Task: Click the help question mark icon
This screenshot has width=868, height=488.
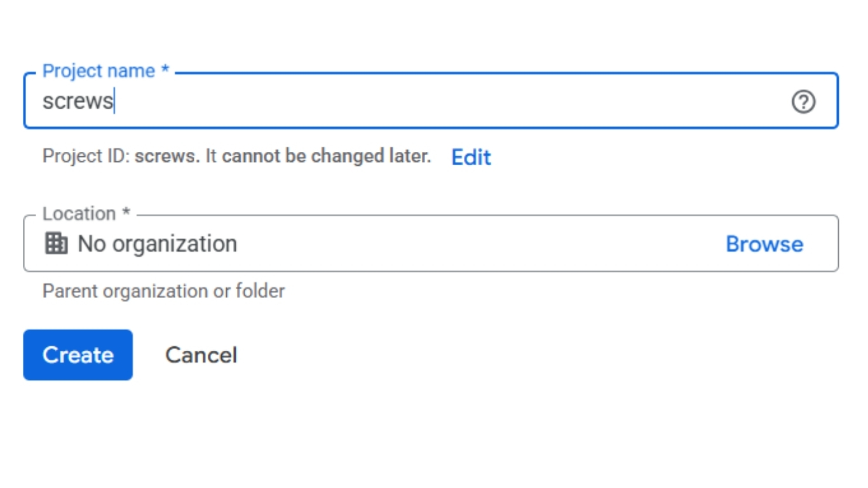Action: point(803,102)
